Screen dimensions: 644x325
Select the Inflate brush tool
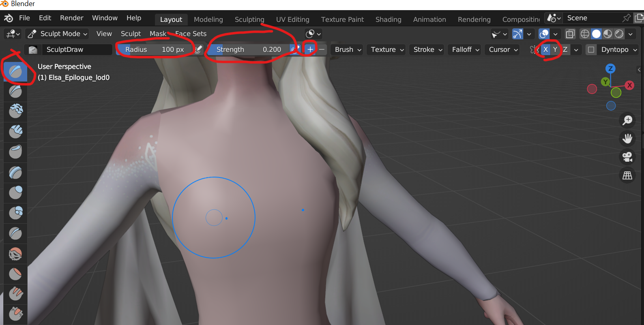(15, 193)
